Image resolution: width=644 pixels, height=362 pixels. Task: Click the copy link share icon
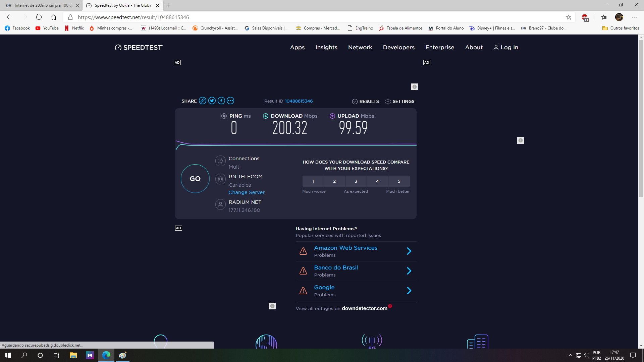click(203, 101)
